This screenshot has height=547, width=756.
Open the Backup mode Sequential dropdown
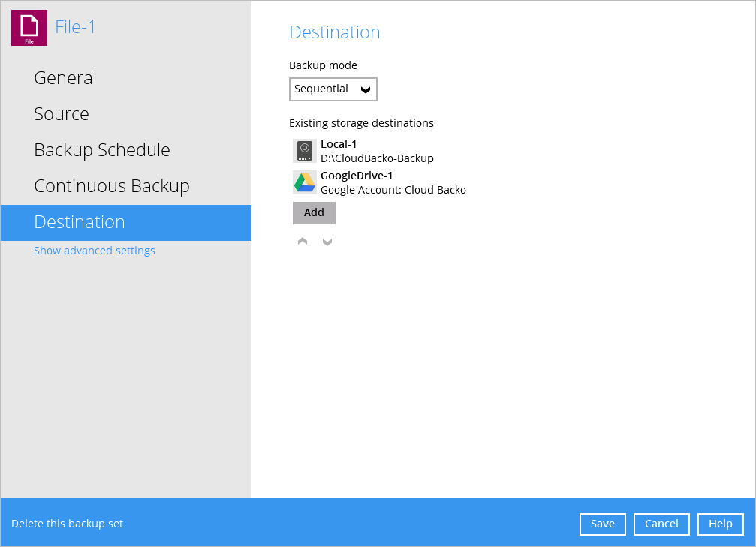(333, 89)
